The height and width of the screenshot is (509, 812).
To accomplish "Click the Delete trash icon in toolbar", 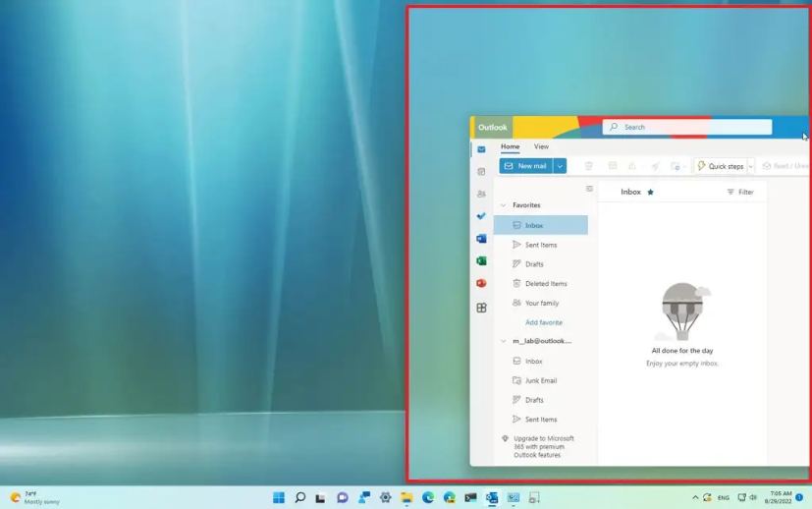I will tap(589, 166).
